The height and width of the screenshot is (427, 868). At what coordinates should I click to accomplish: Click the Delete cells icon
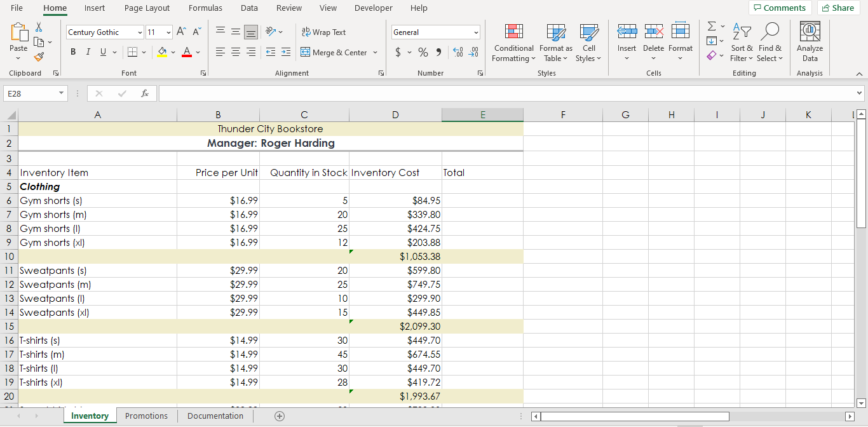click(653, 30)
